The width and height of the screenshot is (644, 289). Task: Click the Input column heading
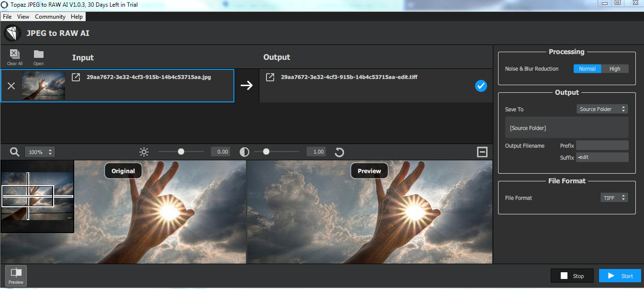[83, 57]
